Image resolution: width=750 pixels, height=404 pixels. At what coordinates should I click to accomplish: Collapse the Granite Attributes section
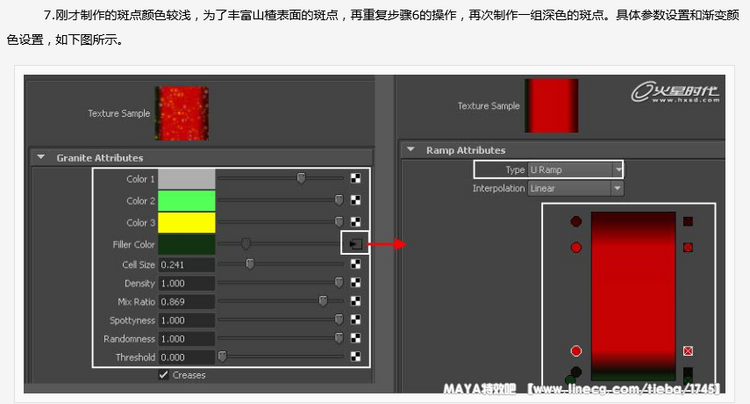tap(41, 158)
